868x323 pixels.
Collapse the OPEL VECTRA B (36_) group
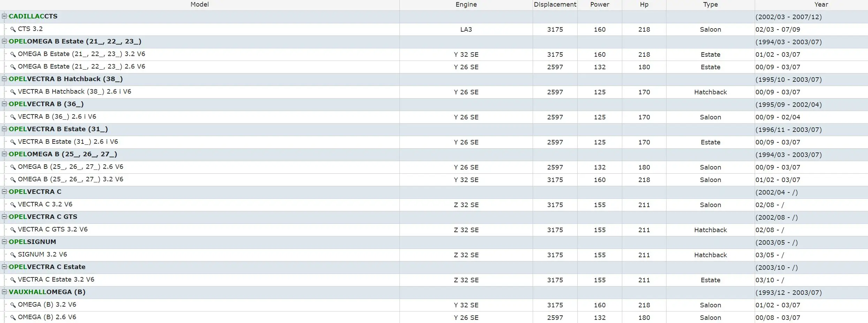[5, 104]
